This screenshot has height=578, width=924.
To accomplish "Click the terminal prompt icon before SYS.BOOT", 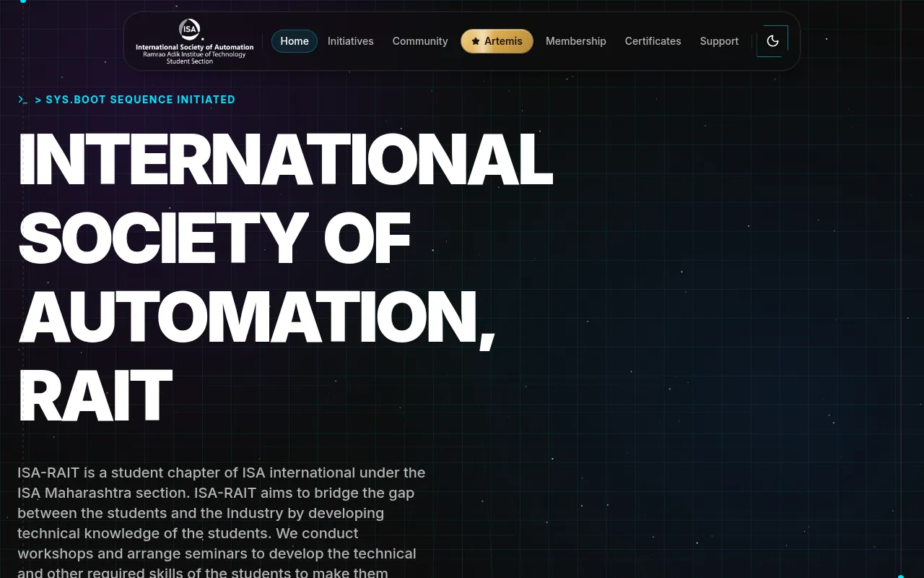I will pyautogui.click(x=23, y=100).
